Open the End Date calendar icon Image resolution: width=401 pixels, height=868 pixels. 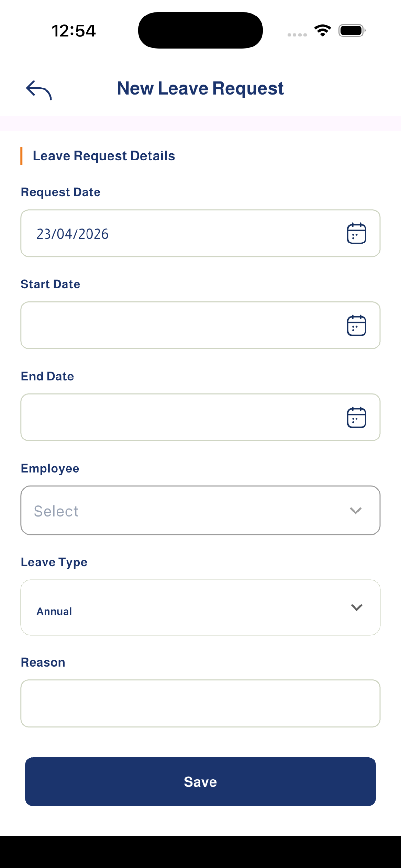[x=356, y=417]
